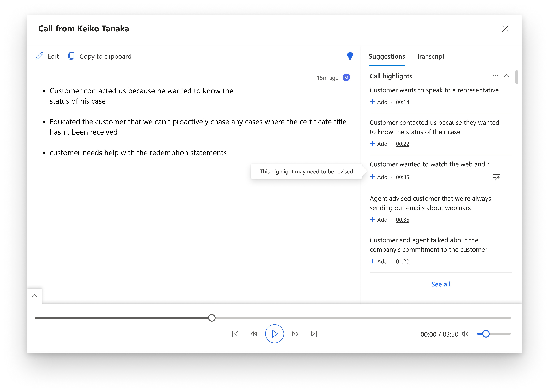Screen dimensions: 549x392
Task: Play the call recording
Action: click(274, 334)
